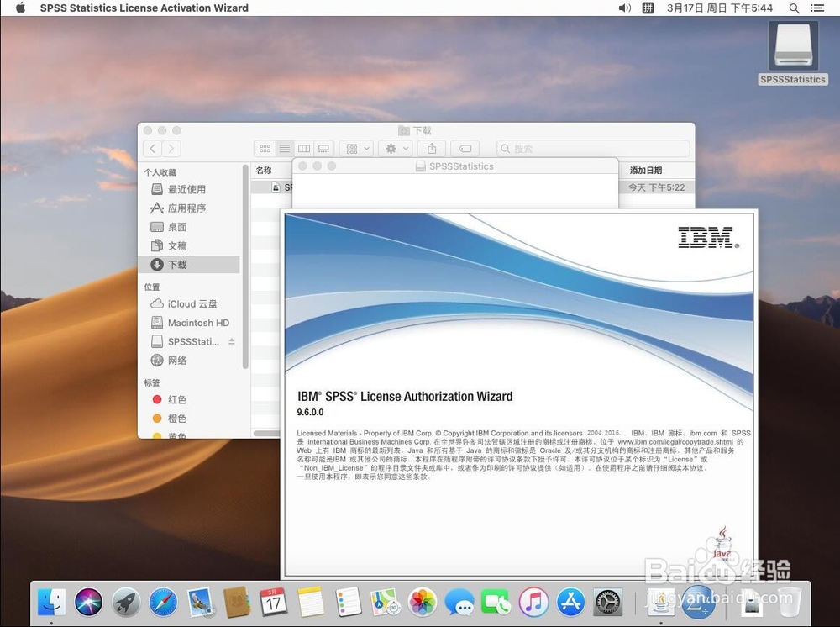Open Launchpad from the Dock
The height and width of the screenshot is (627, 840).
point(124,601)
